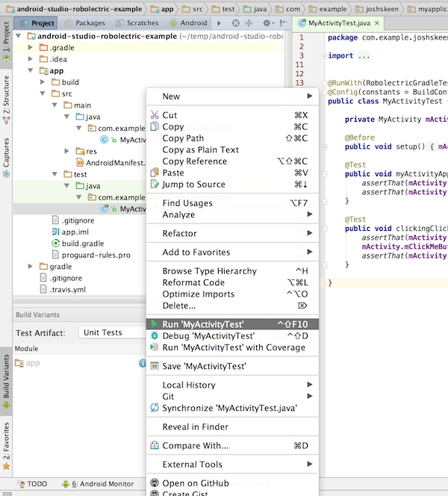448x496 pixels.
Task: Switch to the Packages view tab
Action: [x=84, y=23]
